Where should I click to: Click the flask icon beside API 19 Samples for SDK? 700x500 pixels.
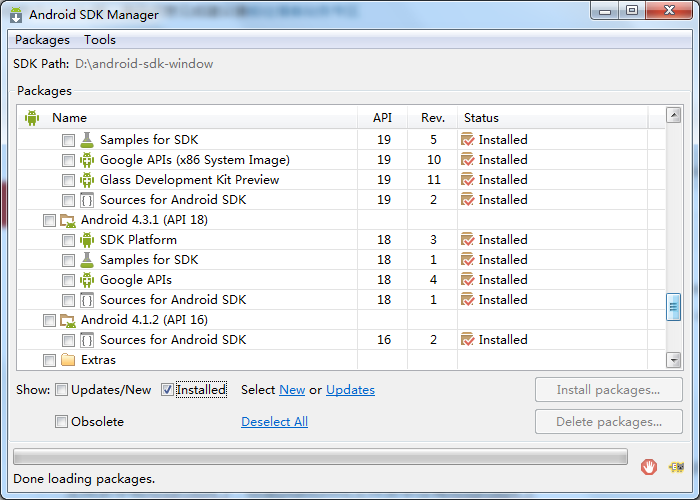(x=87, y=140)
